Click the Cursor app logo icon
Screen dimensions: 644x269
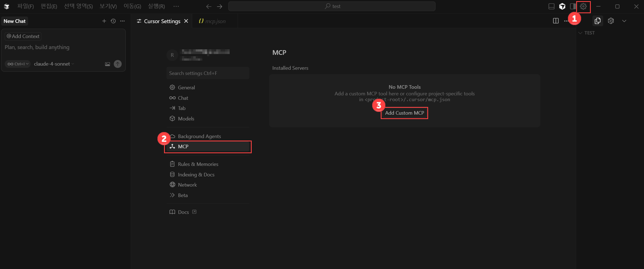(x=7, y=6)
